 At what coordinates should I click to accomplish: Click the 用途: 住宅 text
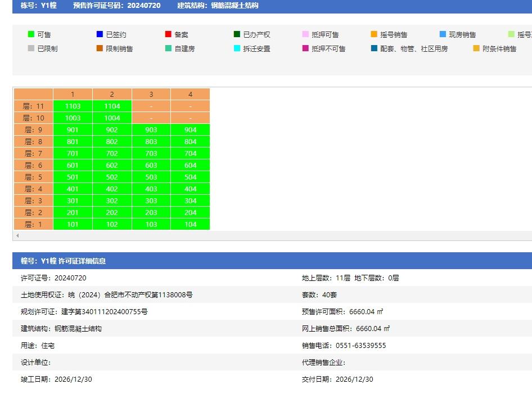pos(38,346)
